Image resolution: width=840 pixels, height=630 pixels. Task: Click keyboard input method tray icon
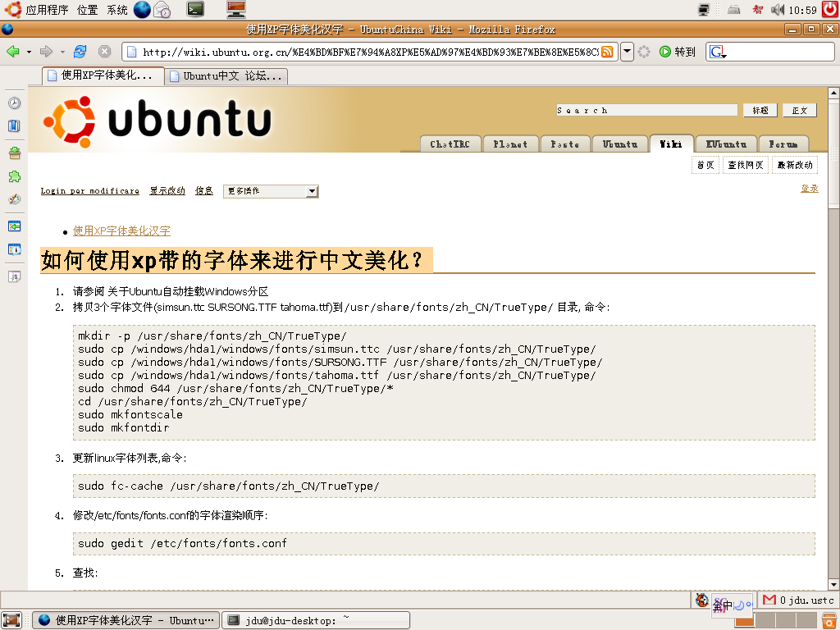[x=734, y=10]
